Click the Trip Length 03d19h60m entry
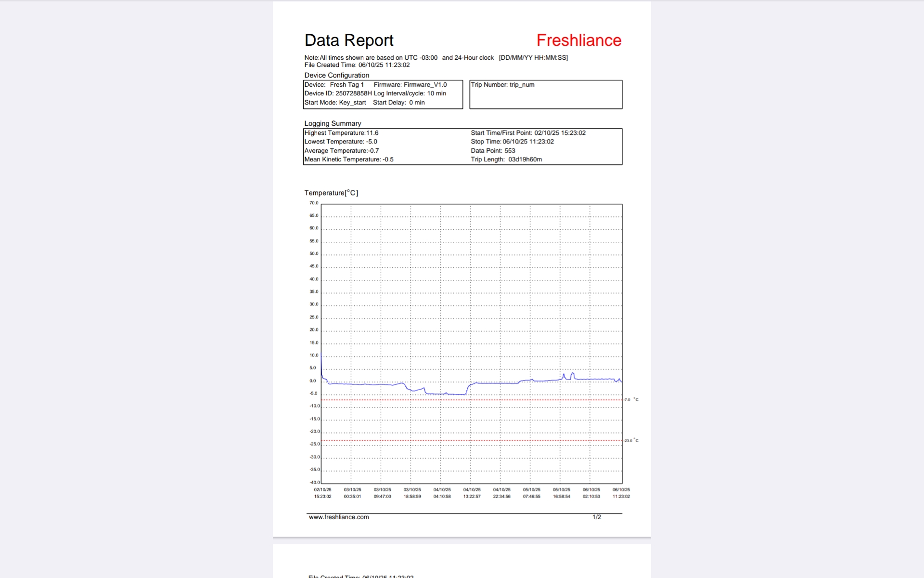This screenshot has height=578, width=924. (x=506, y=159)
